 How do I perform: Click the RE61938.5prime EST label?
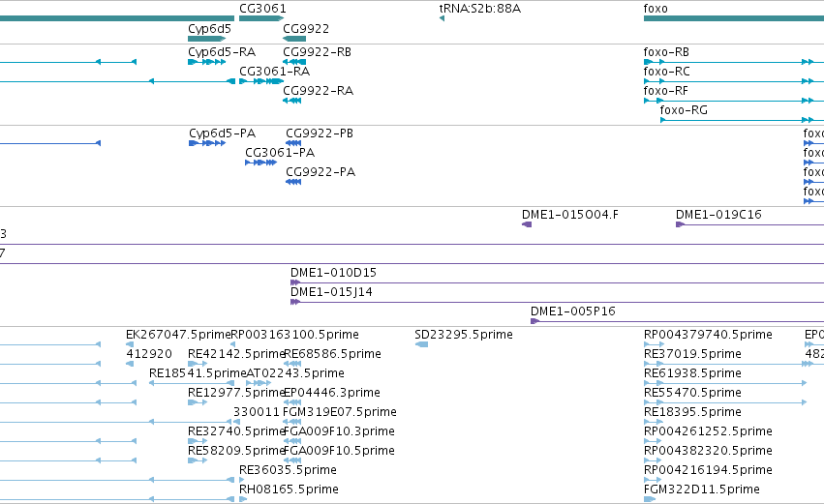[x=692, y=373]
